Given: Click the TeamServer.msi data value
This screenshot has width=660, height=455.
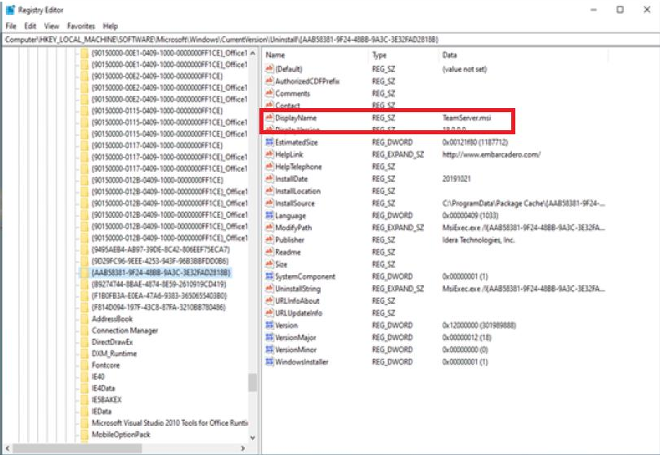Looking at the screenshot, I should (466, 117).
